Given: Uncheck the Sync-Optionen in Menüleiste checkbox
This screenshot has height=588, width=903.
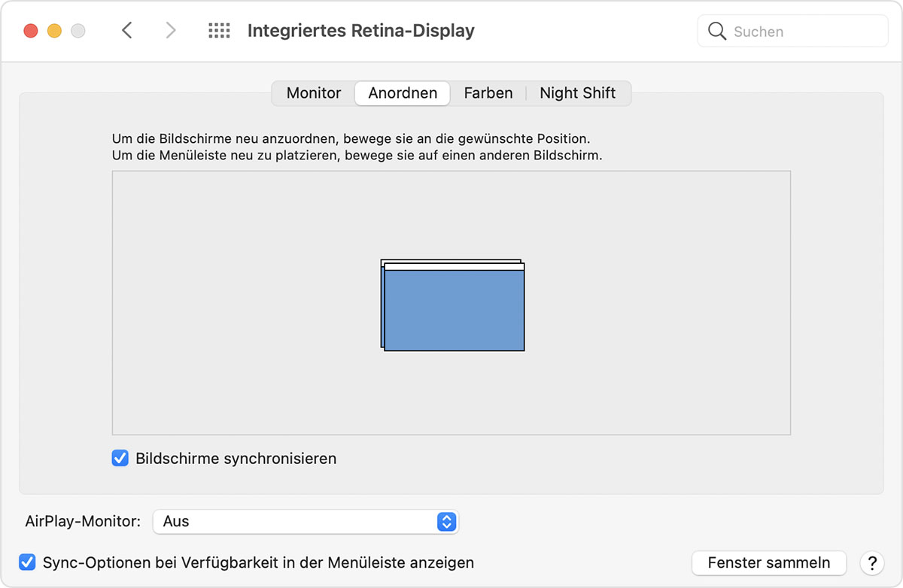Looking at the screenshot, I should pos(28,562).
